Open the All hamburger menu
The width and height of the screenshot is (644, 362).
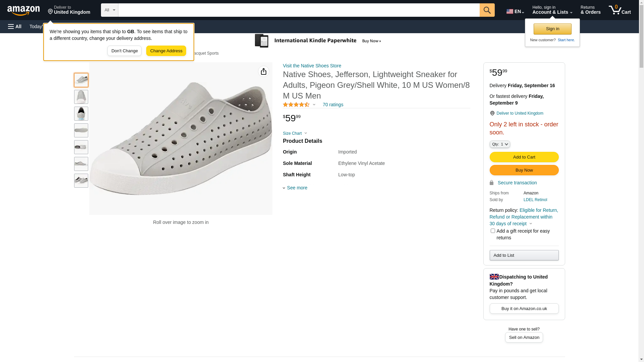click(x=15, y=26)
